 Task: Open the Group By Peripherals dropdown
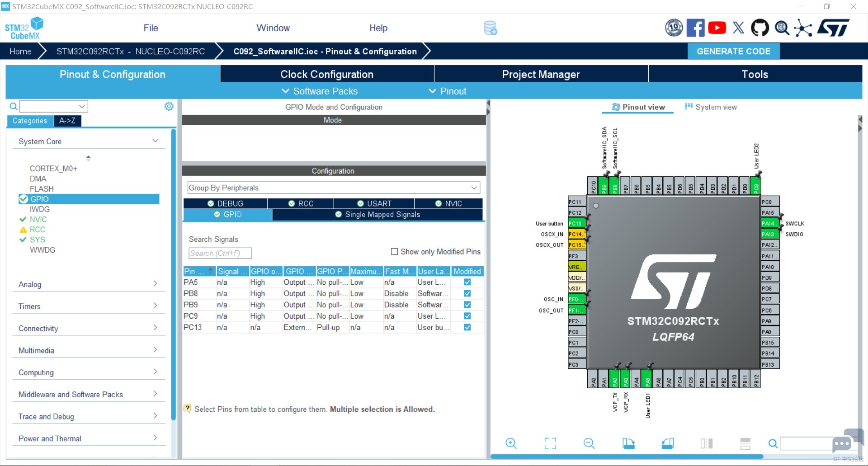(334, 188)
